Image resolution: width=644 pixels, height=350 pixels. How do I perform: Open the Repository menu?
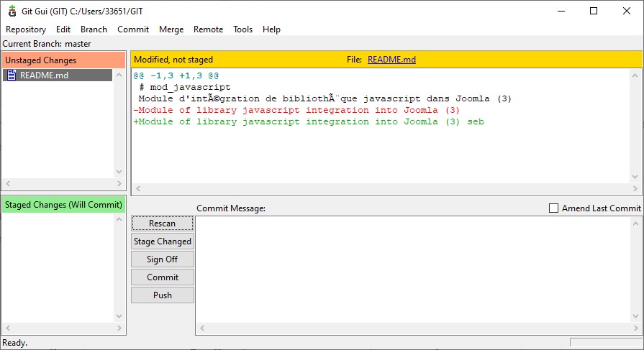tap(26, 29)
